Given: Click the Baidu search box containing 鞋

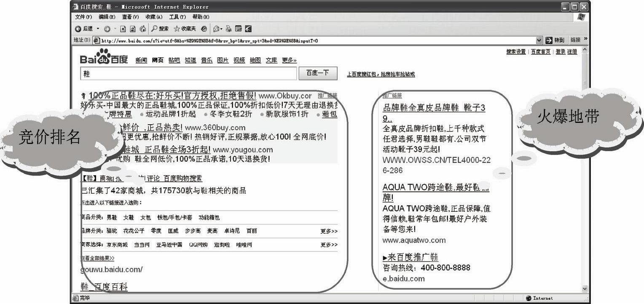Looking at the screenshot, I should 188,74.
